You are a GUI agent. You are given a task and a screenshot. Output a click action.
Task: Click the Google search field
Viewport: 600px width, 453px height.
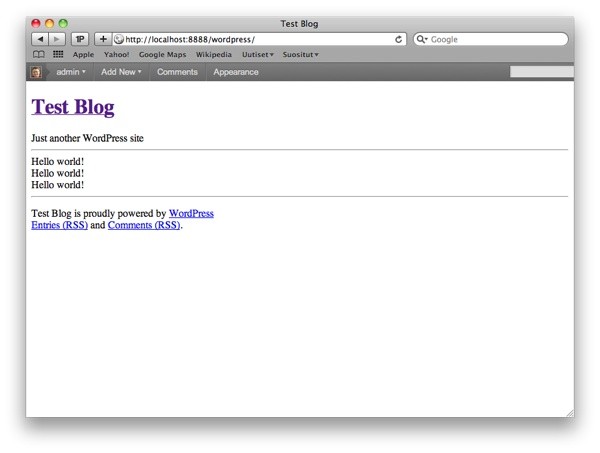click(x=495, y=39)
